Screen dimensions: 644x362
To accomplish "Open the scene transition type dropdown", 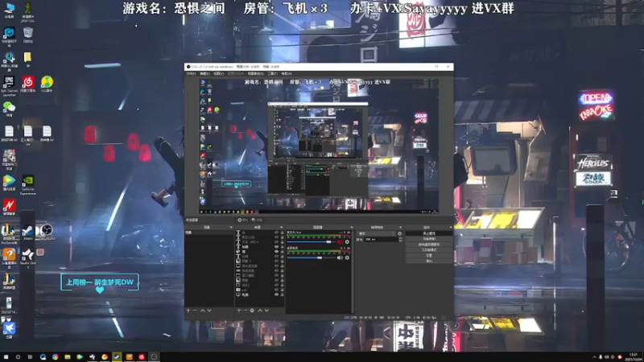I will (377, 233).
